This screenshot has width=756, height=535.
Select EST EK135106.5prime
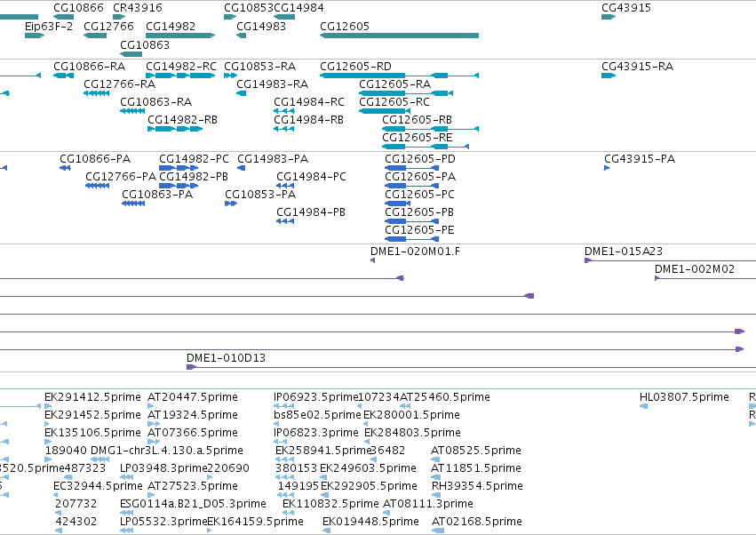click(92, 433)
